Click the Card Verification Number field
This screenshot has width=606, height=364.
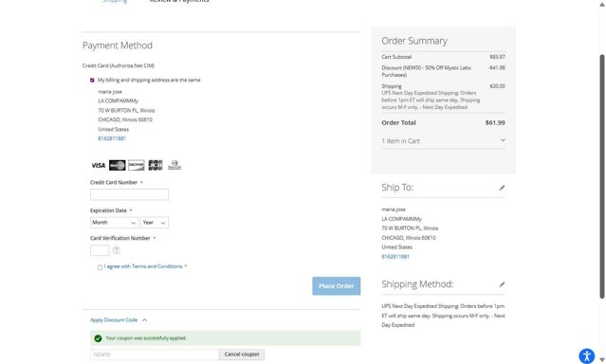point(100,250)
